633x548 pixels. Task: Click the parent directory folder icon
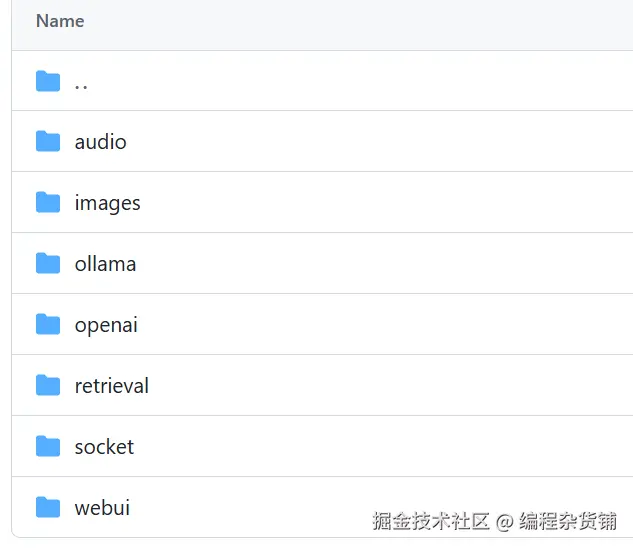48,81
